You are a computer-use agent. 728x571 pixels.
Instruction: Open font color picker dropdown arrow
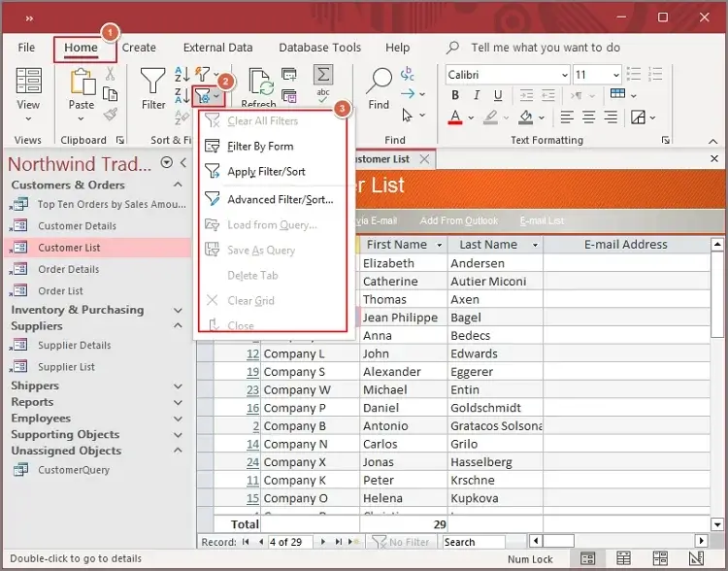click(469, 118)
